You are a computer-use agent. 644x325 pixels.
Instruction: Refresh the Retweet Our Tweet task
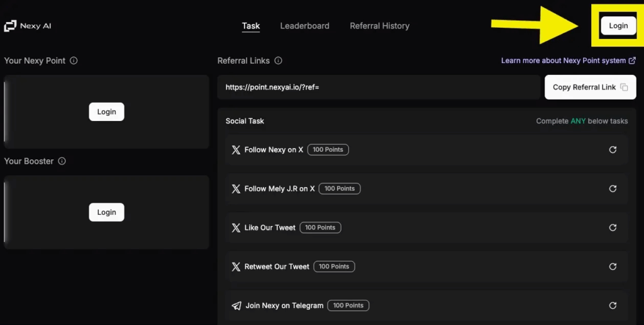coord(613,266)
